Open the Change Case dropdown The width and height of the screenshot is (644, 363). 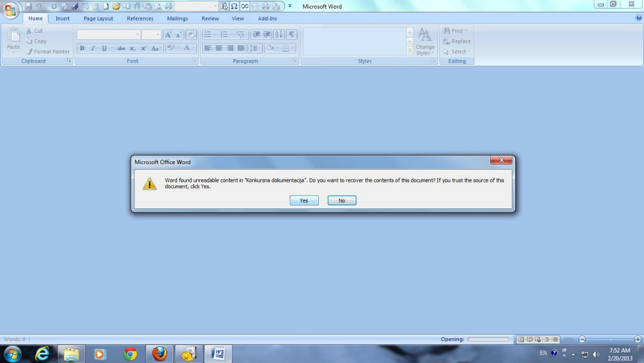coord(156,48)
